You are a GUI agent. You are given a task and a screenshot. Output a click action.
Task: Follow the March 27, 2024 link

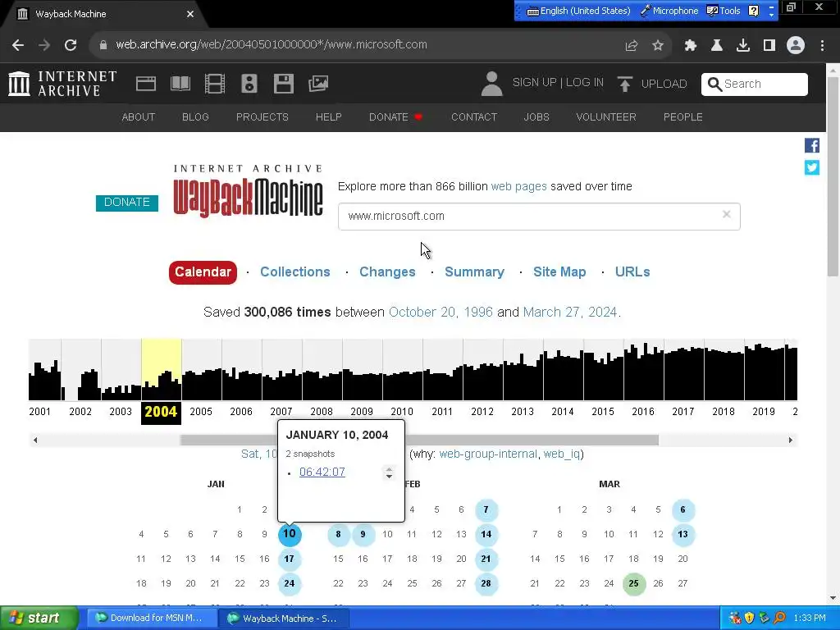(x=570, y=313)
